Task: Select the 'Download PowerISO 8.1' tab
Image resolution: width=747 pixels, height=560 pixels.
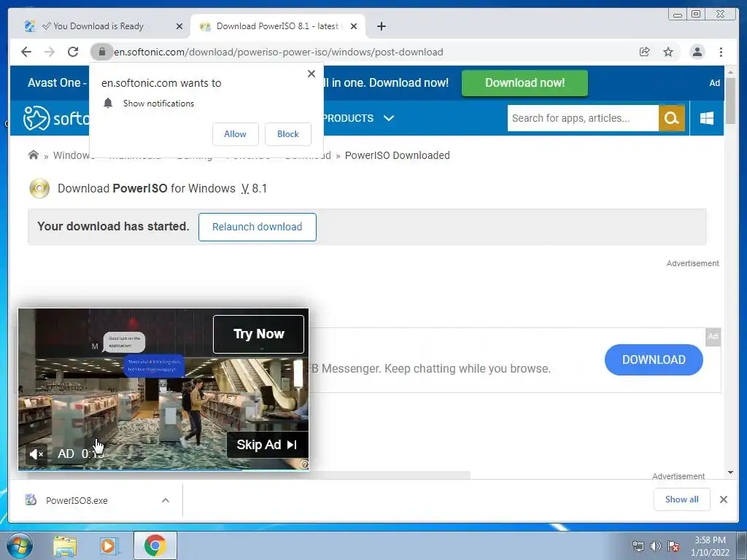Action: tap(276, 26)
